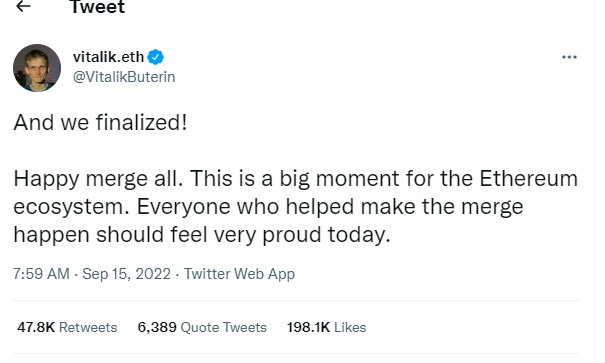
Task: View the 47.8K Retweets list
Action: tap(67, 327)
